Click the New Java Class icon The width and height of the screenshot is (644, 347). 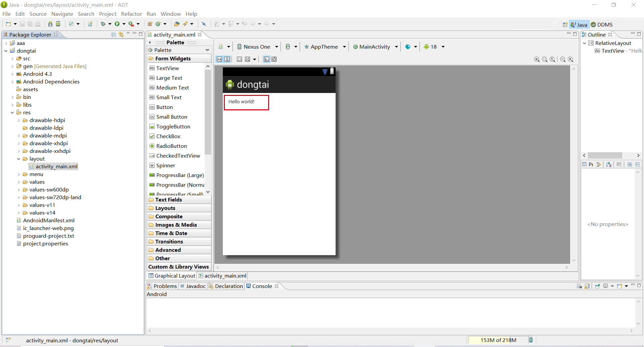click(x=158, y=24)
